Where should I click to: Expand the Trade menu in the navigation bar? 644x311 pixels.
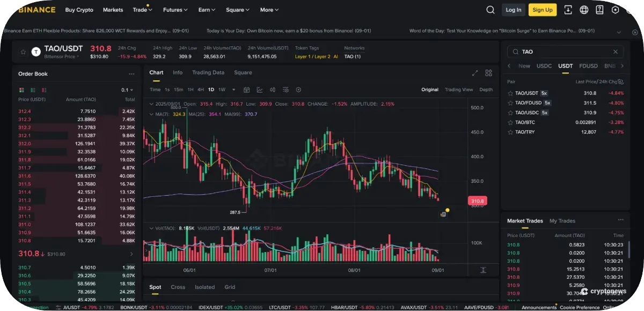pos(142,9)
